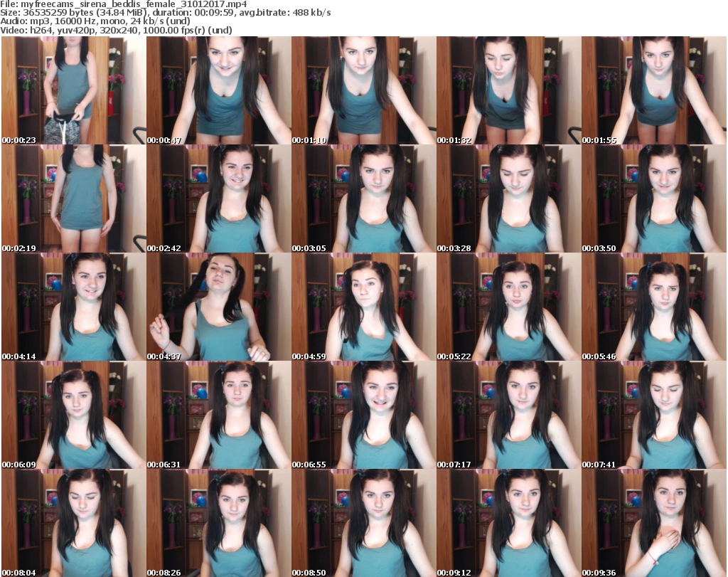Click the Video h264 info line
The height and width of the screenshot is (577, 728).
tap(116, 30)
